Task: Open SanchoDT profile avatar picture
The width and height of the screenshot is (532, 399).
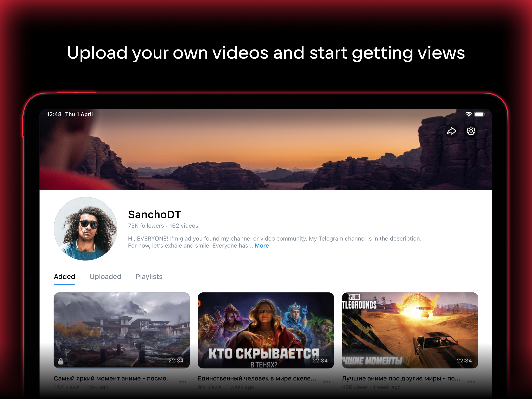Action: (x=85, y=229)
